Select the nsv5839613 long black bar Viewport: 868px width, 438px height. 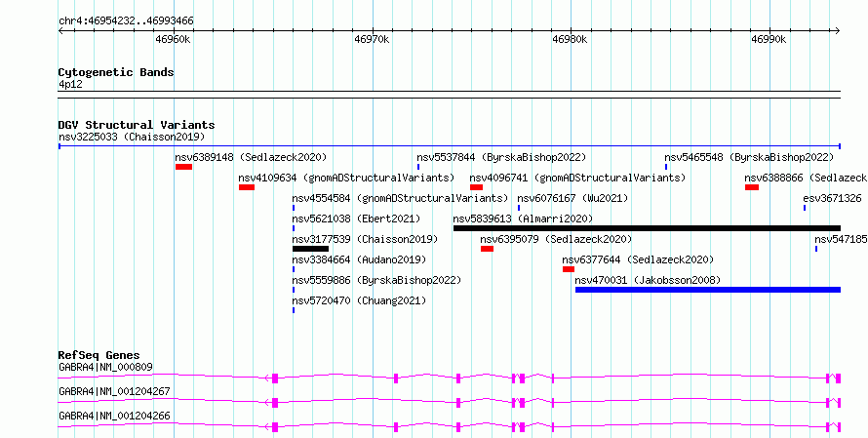click(x=648, y=228)
